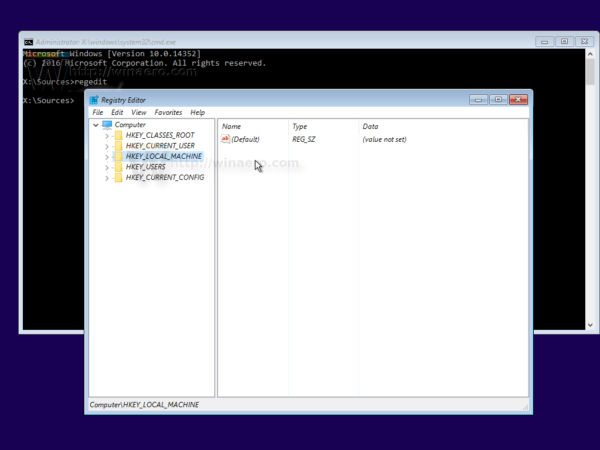Select the HKEY_CURRENT_CONFIG tree label
The image size is (600, 450).
(x=165, y=178)
